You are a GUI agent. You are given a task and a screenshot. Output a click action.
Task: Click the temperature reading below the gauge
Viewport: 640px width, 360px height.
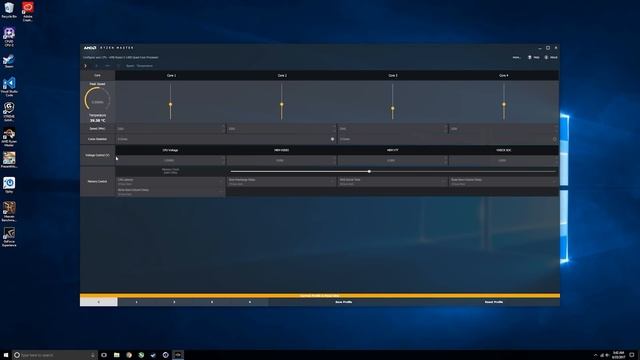pos(98,121)
